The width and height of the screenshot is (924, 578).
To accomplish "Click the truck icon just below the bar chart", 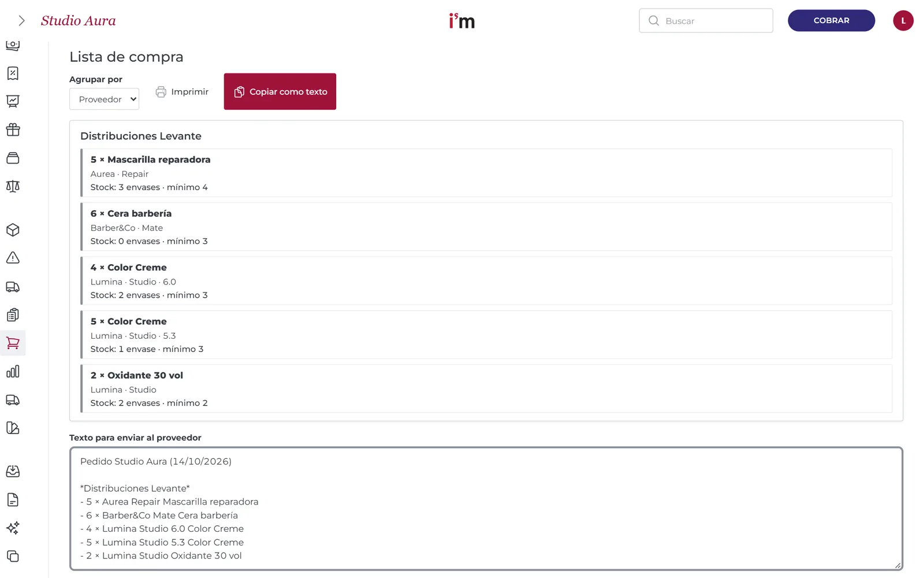I will 13,400.
